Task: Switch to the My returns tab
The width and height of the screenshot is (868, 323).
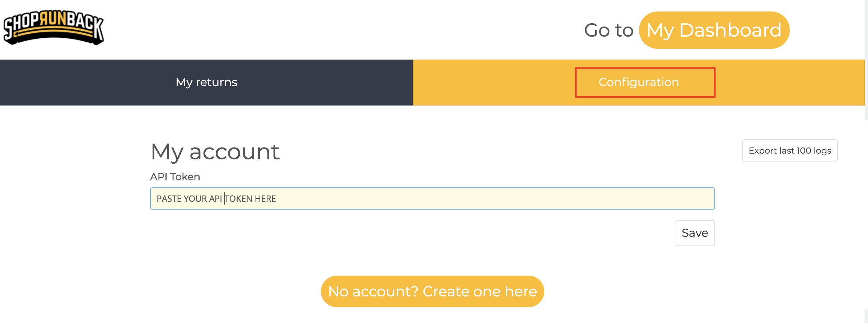Action: coord(206,82)
